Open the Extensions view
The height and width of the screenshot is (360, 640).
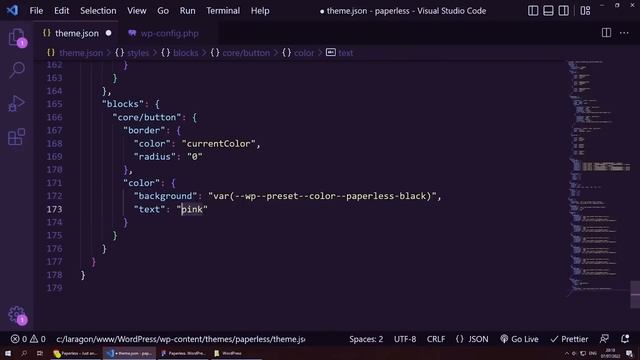click(x=16, y=136)
